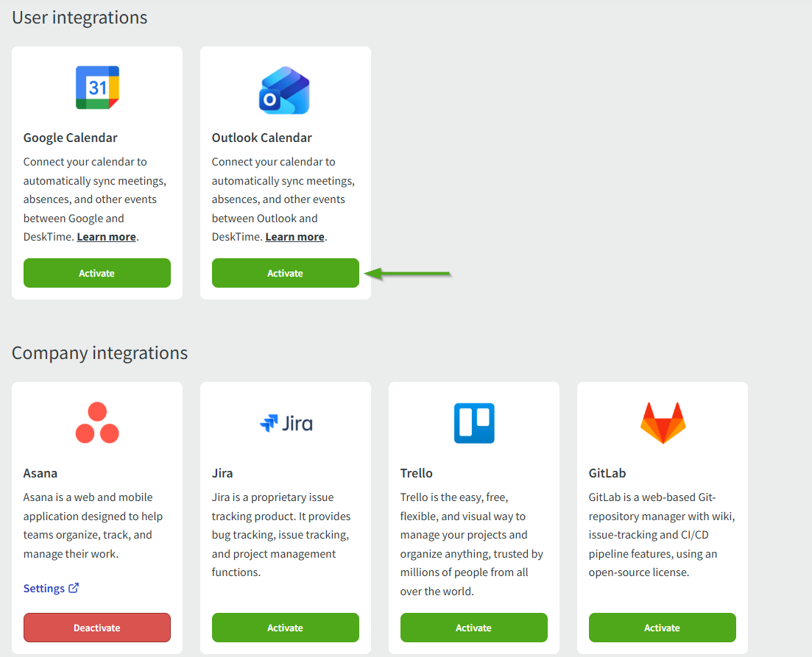Click the Outlook Calendar logo icon
The image size is (812, 657).
285,90
